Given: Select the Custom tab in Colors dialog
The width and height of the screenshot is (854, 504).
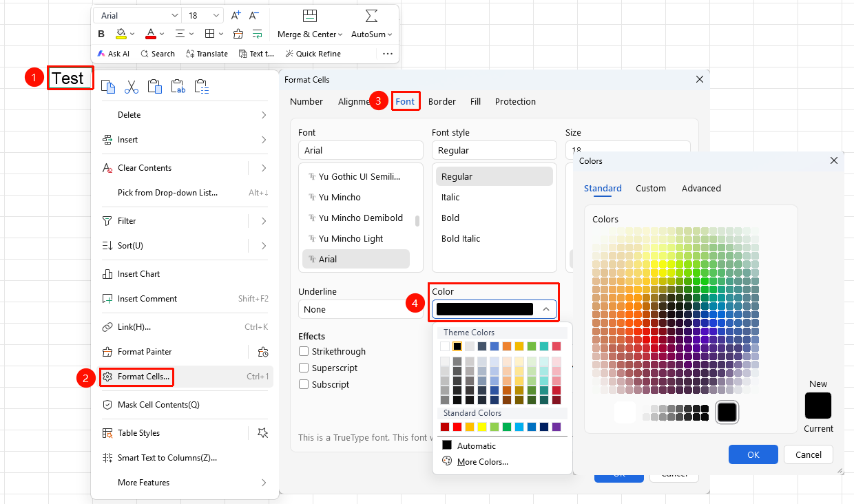Looking at the screenshot, I should (x=651, y=188).
